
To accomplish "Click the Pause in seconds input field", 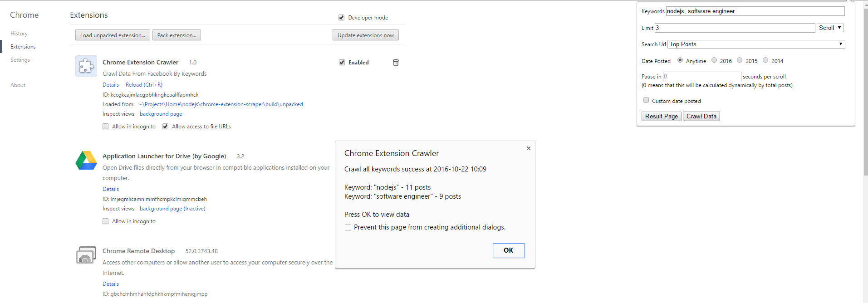I will coord(702,76).
